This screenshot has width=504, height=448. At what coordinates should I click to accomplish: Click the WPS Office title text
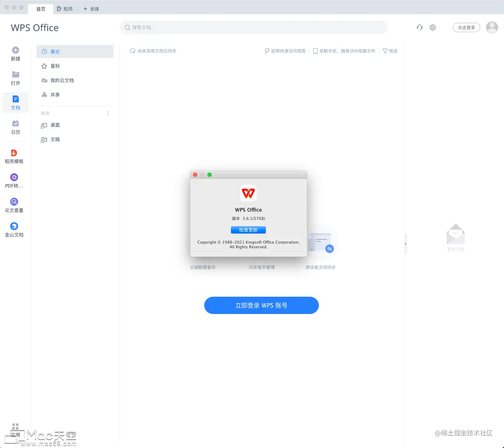pyautogui.click(x=35, y=28)
